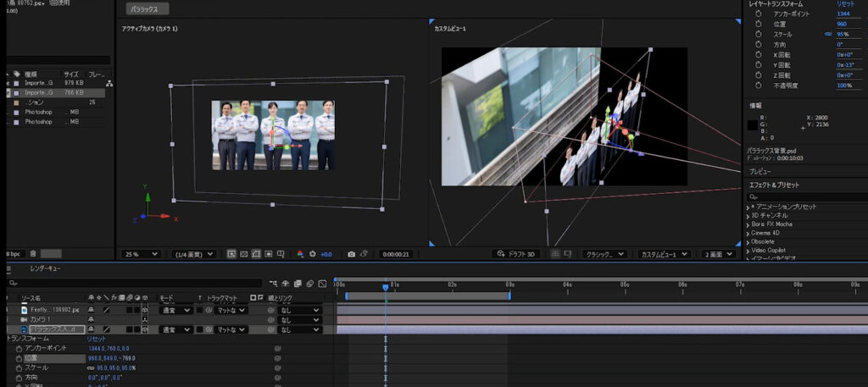Click stopwatch for 不透明度 in properties panel
Viewport: 868px width, 387px height.
tap(759, 86)
